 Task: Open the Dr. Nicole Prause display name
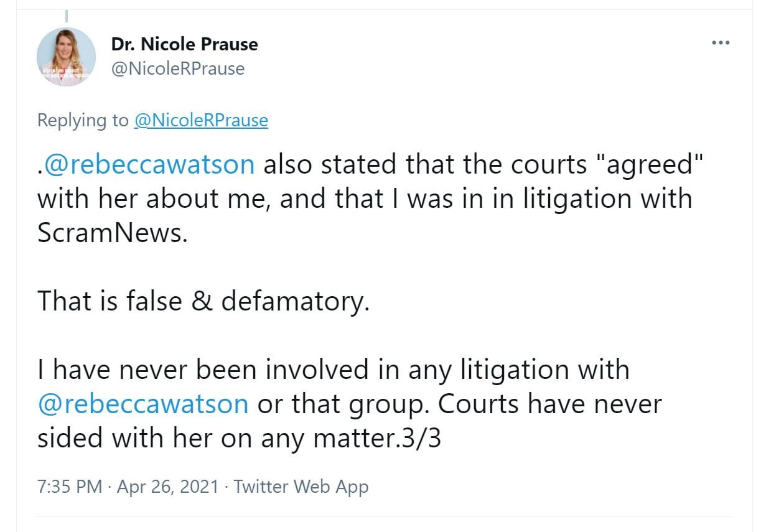pos(185,44)
